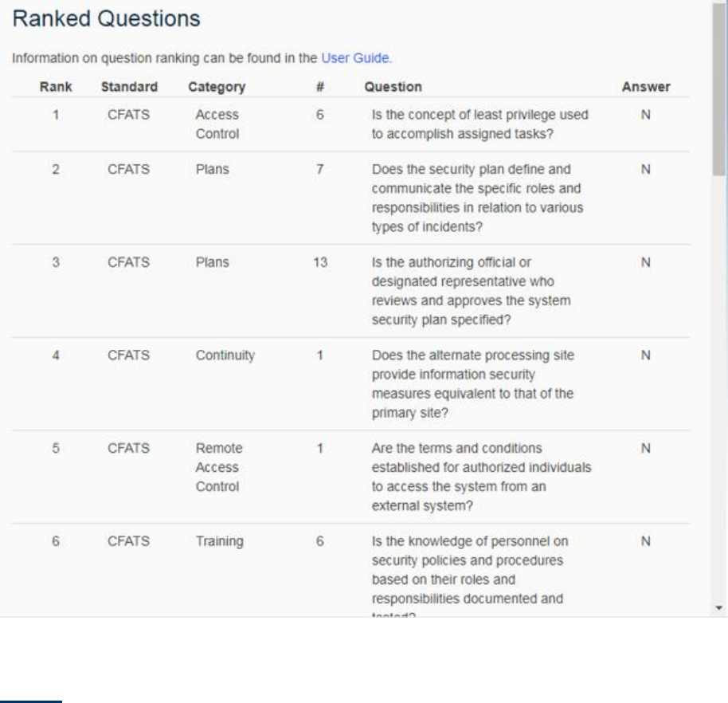The image size is (728, 703).
Task: Select the least privilege question row
Action: point(480,124)
